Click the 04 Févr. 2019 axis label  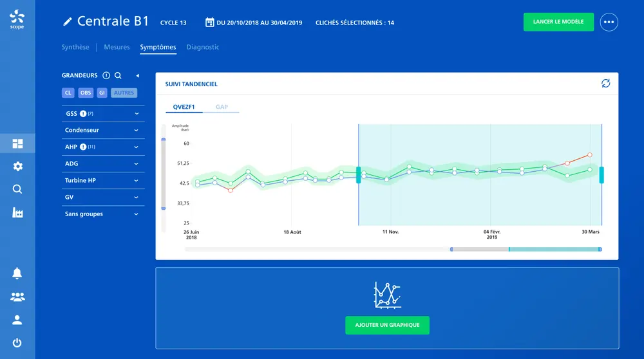(492, 234)
